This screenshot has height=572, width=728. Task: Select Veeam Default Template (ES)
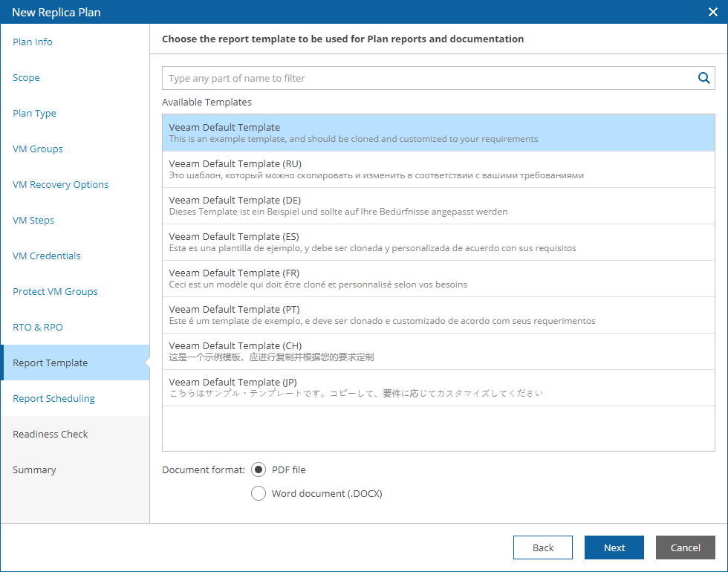[x=438, y=242]
